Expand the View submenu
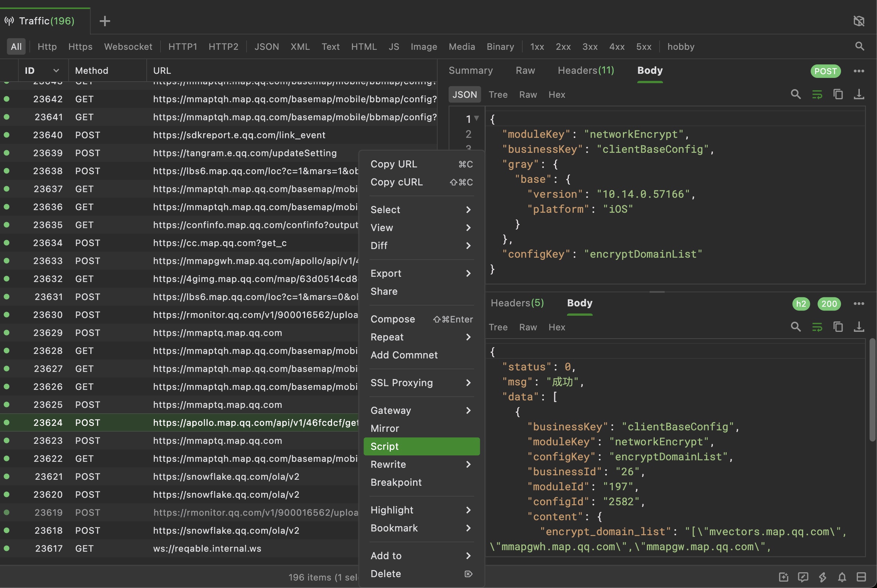877x588 pixels. point(421,228)
